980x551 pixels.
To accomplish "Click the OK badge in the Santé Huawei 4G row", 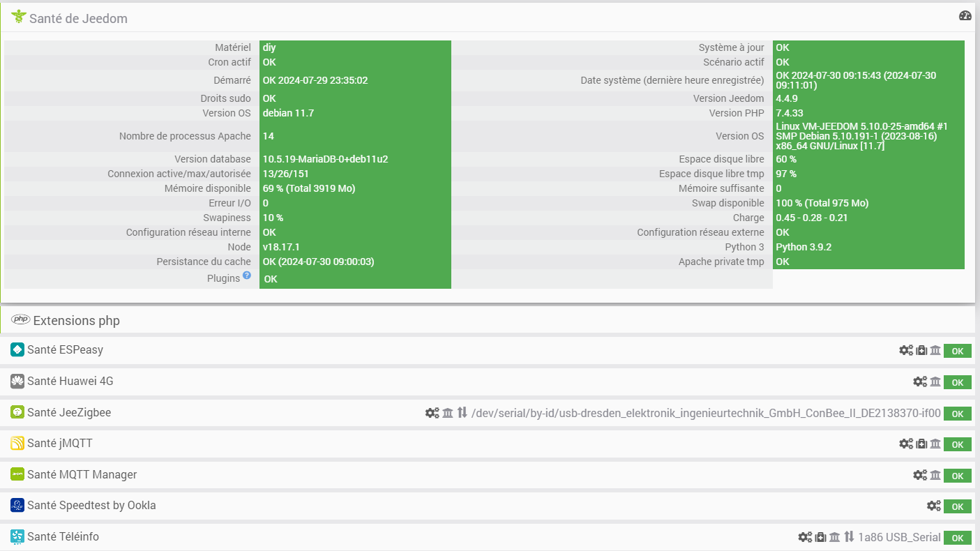I will point(958,382).
